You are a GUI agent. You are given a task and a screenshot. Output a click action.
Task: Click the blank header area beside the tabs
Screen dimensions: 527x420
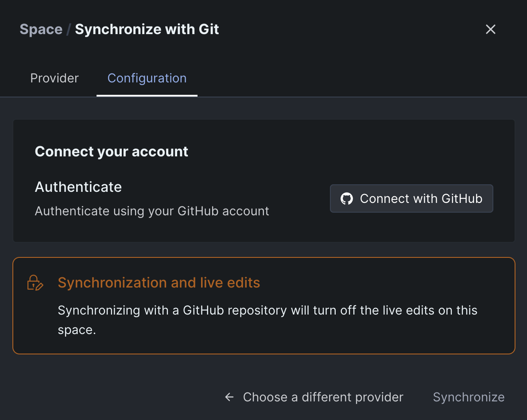click(x=354, y=78)
